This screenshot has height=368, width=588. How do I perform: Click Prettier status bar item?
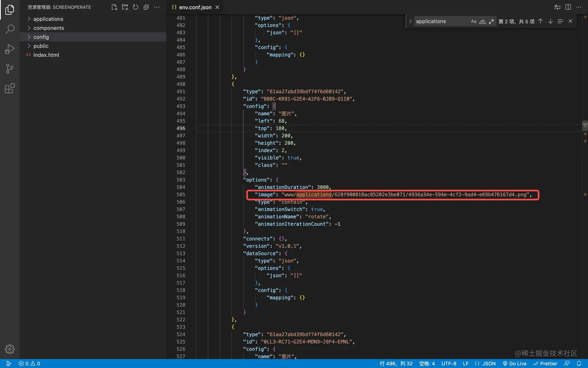pyautogui.click(x=545, y=363)
